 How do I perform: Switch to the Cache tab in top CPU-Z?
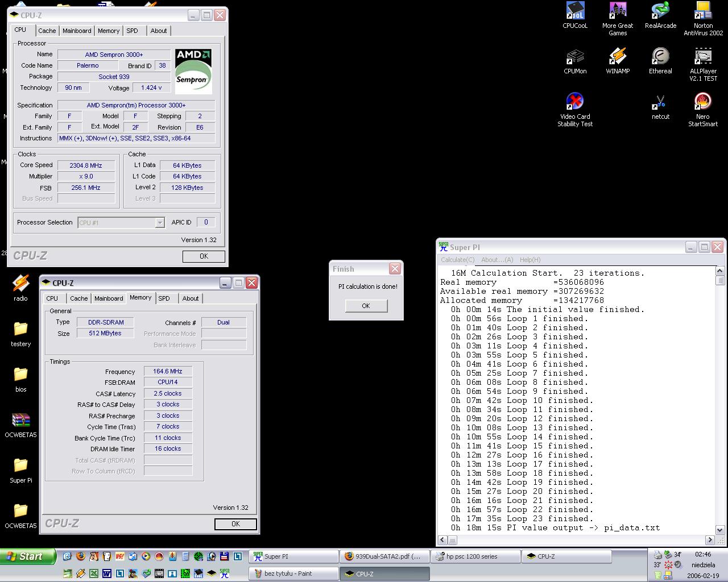click(47, 31)
